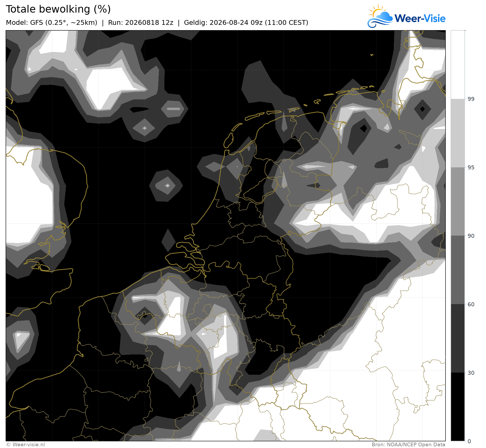Click the Run: 20260818 12z text
The width and height of the screenshot is (486, 448).
pos(141,23)
